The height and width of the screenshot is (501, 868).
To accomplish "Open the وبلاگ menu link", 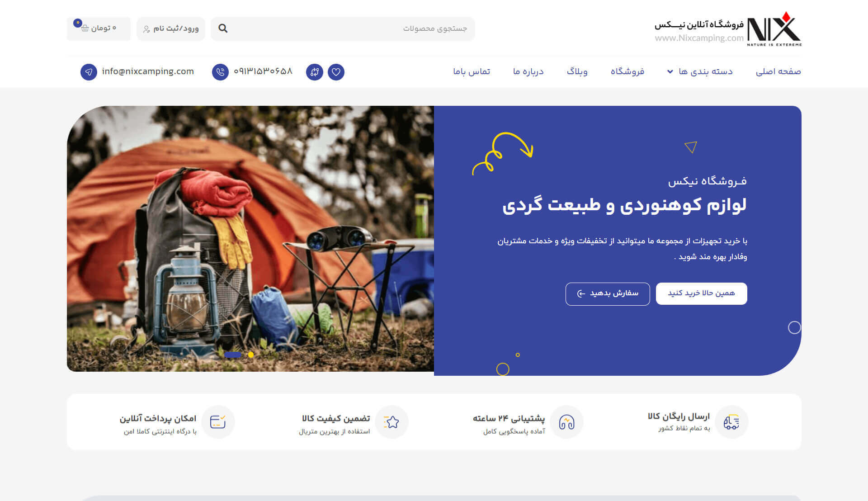I will pos(577,71).
